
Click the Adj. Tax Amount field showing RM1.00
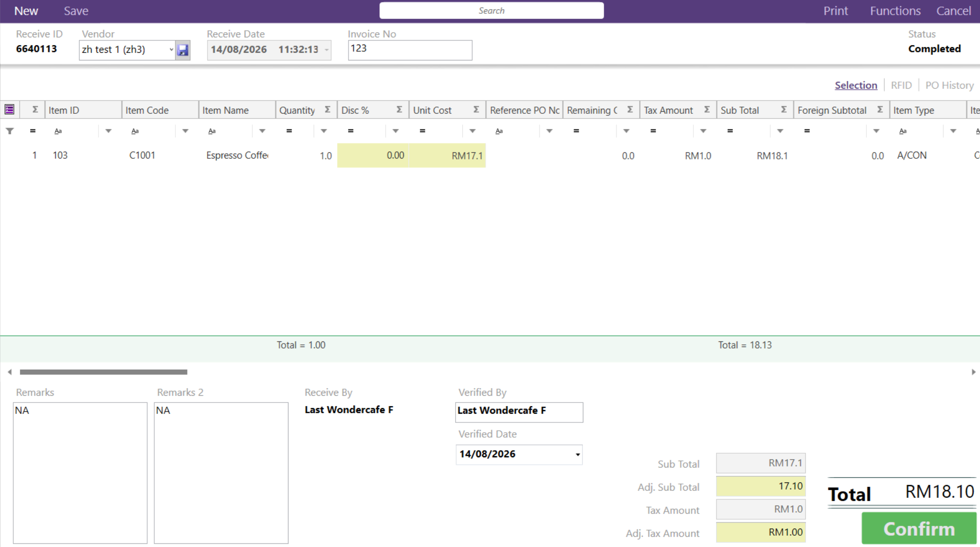tap(761, 532)
